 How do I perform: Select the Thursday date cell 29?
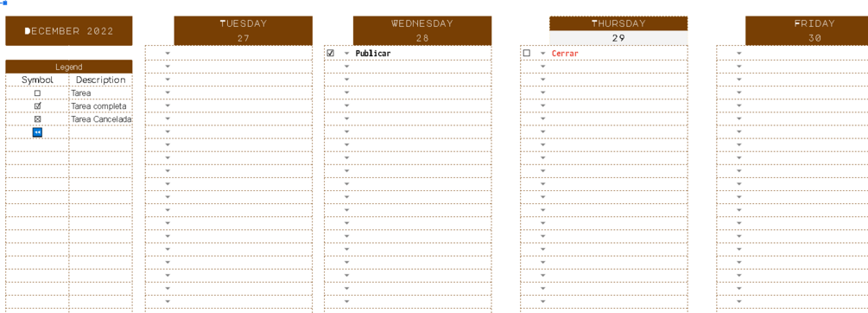point(618,38)
